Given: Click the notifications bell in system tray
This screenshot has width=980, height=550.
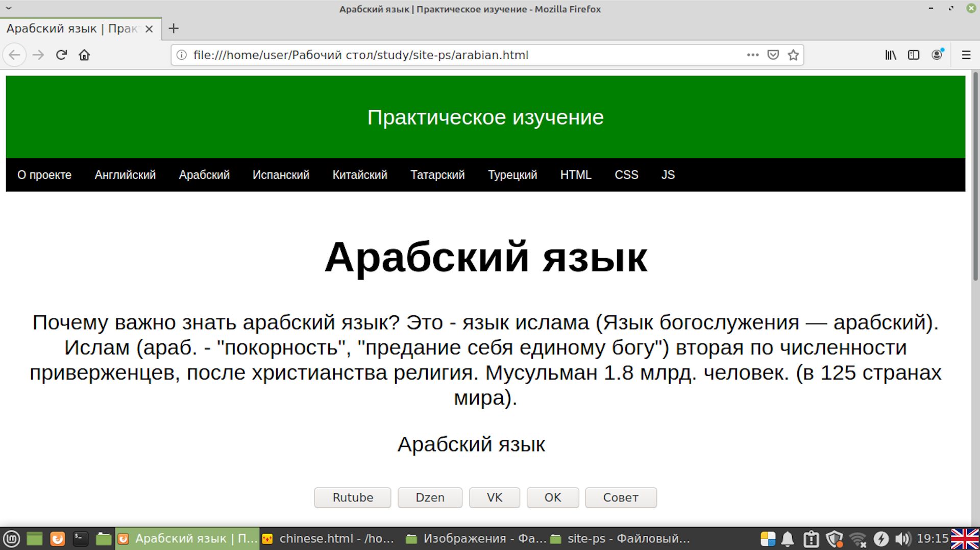Looking at the screenshot, I should pyautogui.click(x=788, y=538).
